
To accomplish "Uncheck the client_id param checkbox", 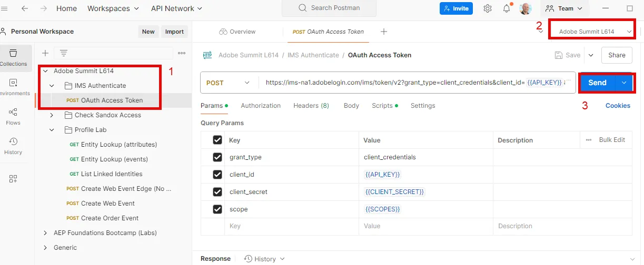I will [217, 175].
